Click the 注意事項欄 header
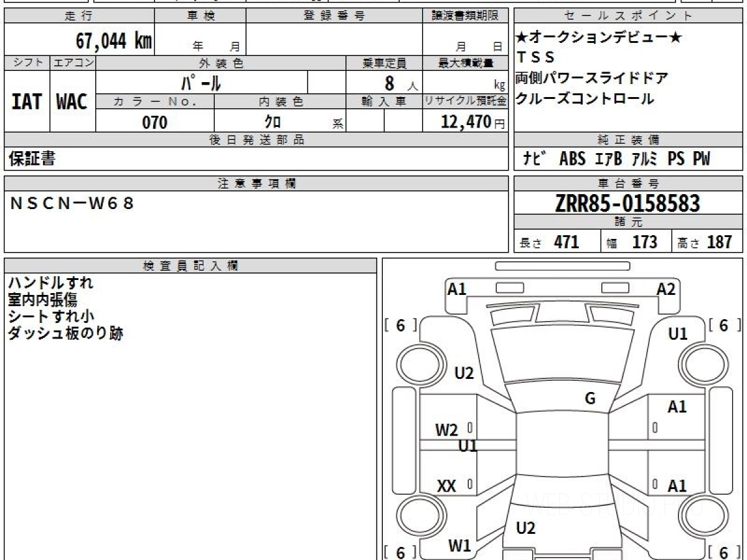The image size is (747, 560). pos(256,183)
